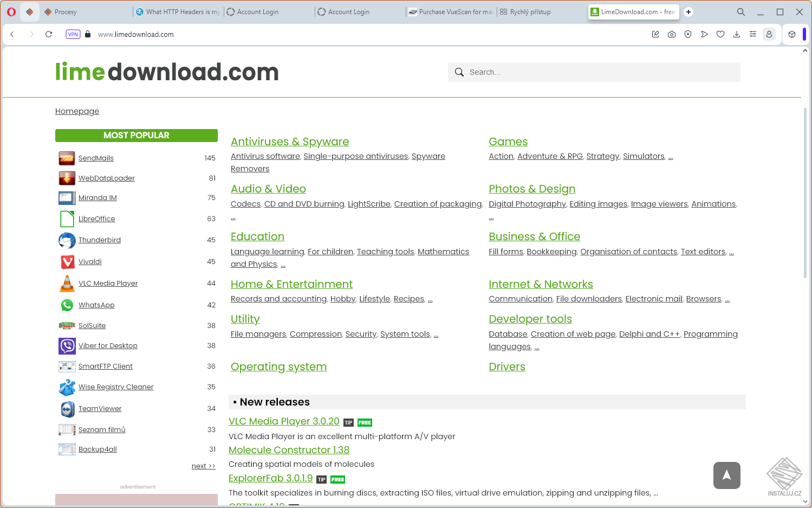
Task: Click the Wise Registry Cleaner icon
Action: [67, 387]
